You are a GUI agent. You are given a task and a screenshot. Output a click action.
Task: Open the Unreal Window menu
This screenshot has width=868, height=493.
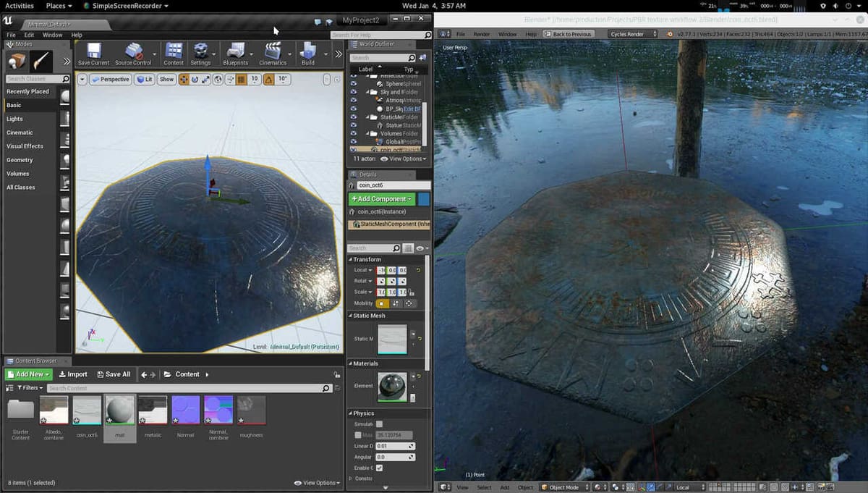click(52, 35)
